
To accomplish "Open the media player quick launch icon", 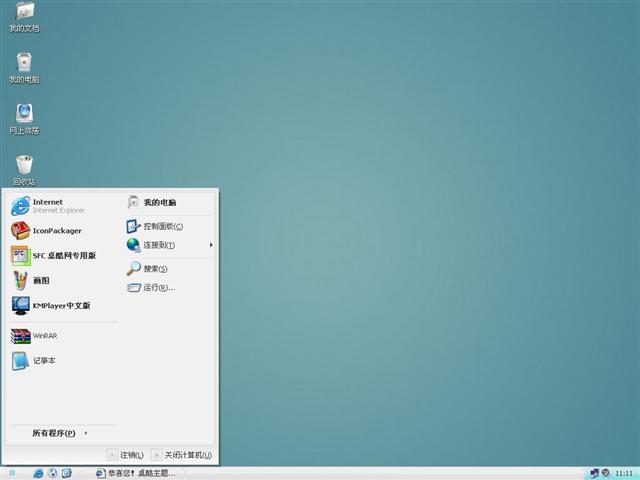I will 52,473.
